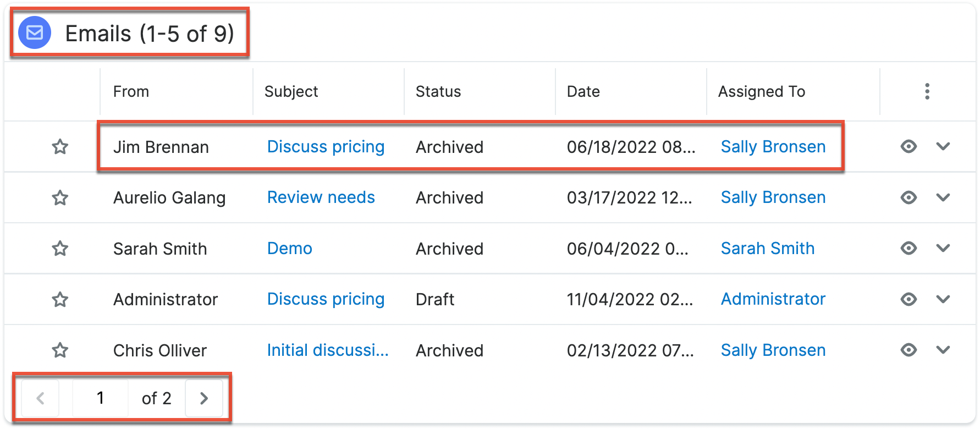The height and width of the screenshot is (429, 980).
Task: Open the Discuss pricing email from Jim Brennan
Action: coord(326,146)
